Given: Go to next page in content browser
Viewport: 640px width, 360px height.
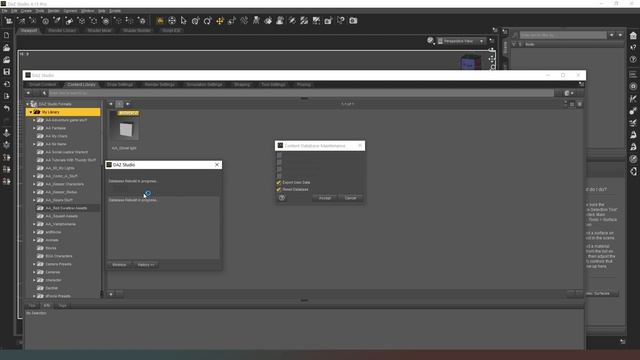Looking at the screenshot, I should pyautogui.click(x=128, y=104).
